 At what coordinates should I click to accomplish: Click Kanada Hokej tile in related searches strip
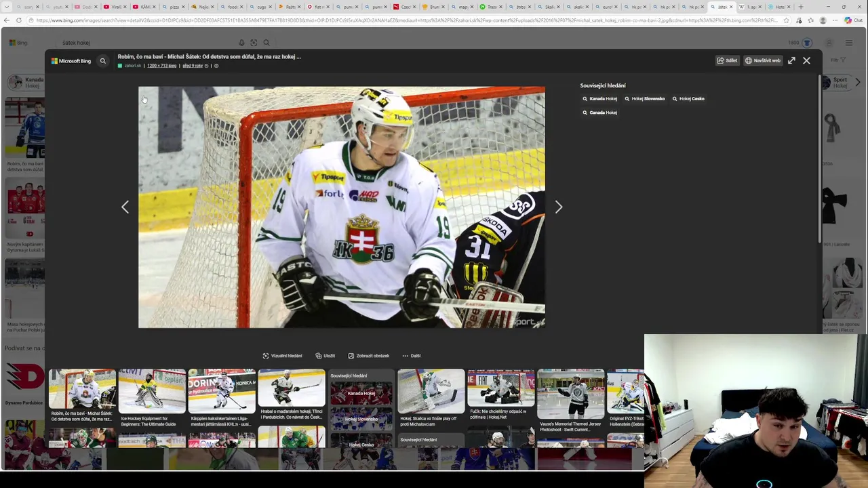(361, 393)
